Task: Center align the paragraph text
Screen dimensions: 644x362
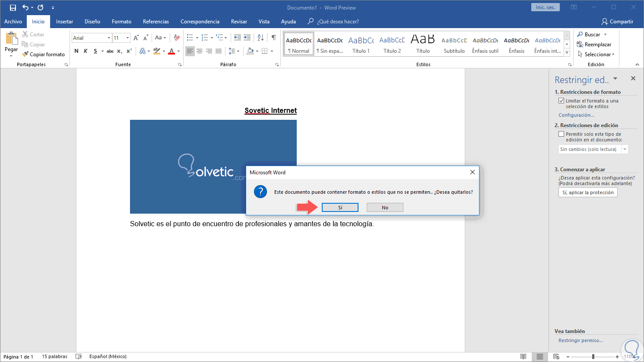Action: click(200, 51)
